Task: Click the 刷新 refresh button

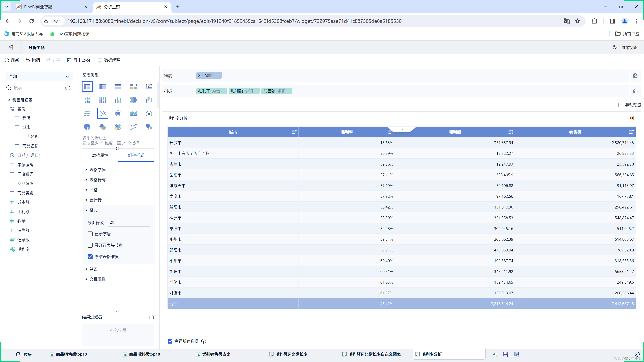Action: tap(12, 60)
